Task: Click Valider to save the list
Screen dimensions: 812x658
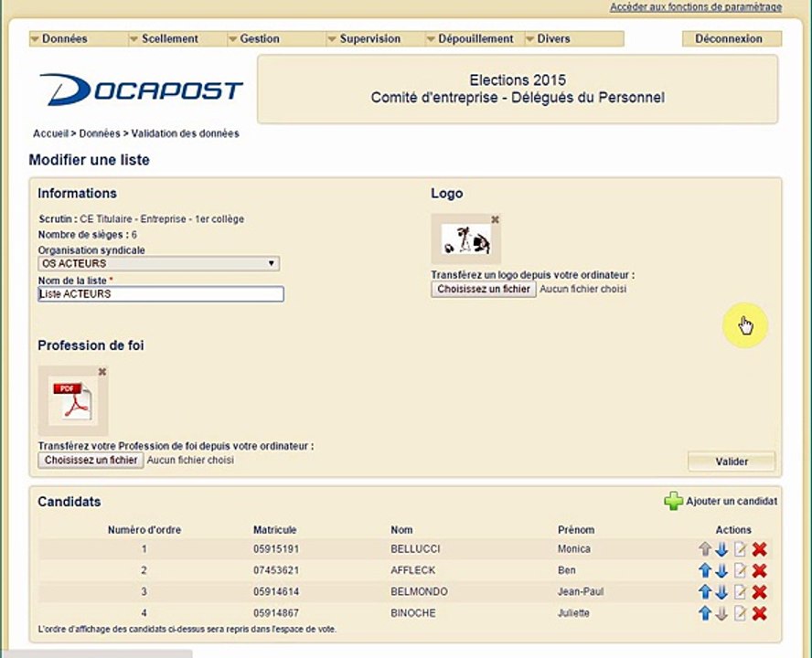Action: pyautogui.click(x=732, y=462)
